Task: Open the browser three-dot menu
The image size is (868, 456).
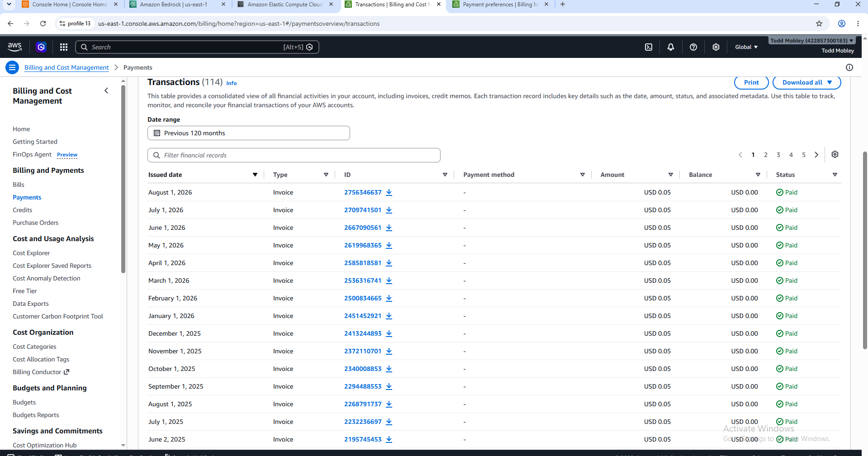Action: pyautogui.click(x=858, y=24)
